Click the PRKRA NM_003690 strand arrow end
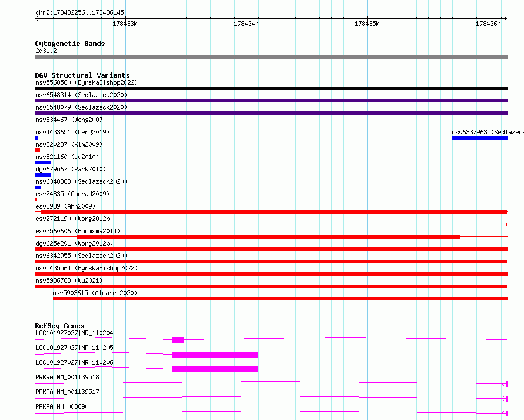This screenshot has height=420, width=524. [505, 414]
